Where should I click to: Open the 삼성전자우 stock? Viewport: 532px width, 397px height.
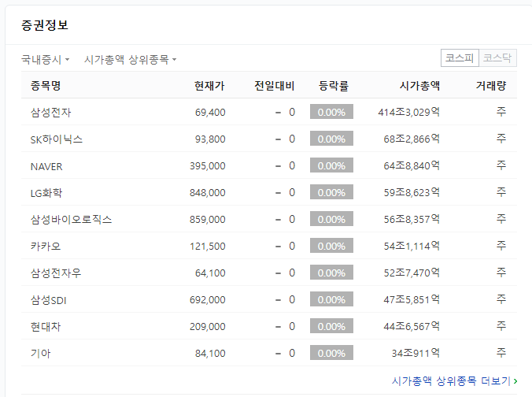click(56, 273)
